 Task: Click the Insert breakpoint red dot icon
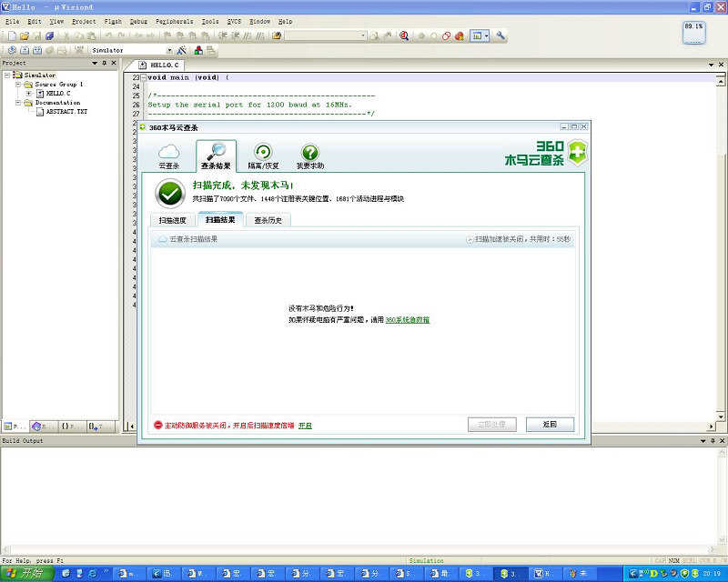421,35
